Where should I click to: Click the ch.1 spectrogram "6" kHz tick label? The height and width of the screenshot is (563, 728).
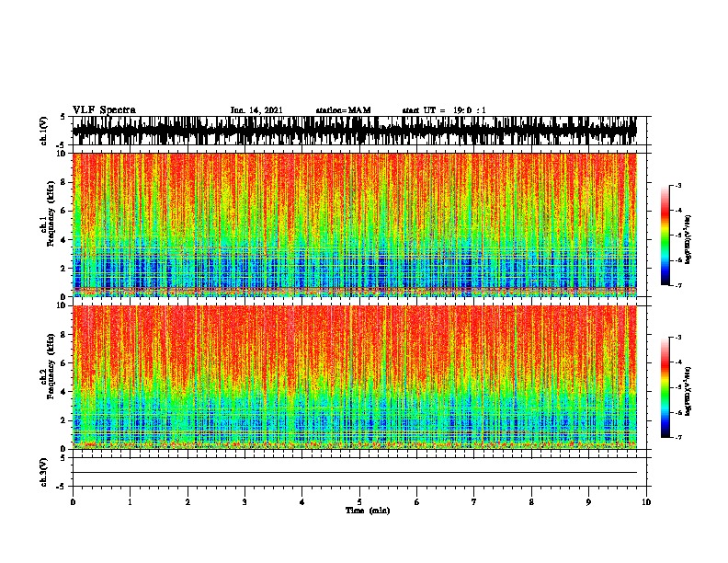(x=63, y=211)
